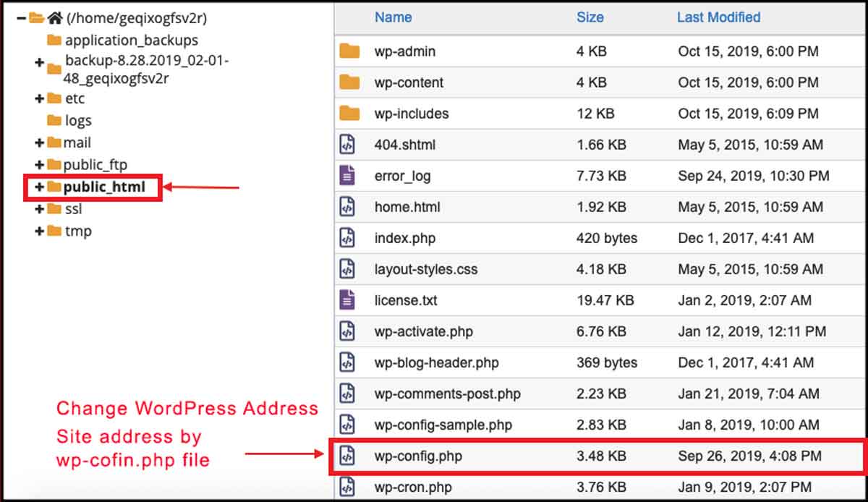Viewport: 868px width, 502px height.
Task: Expand the etc folder node
Action: [x=39, y=98]
